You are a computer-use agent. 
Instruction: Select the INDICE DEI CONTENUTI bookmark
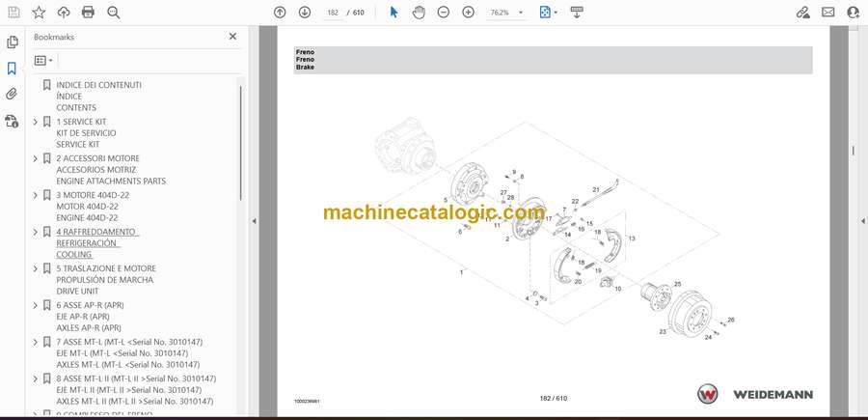coord(98,85)
